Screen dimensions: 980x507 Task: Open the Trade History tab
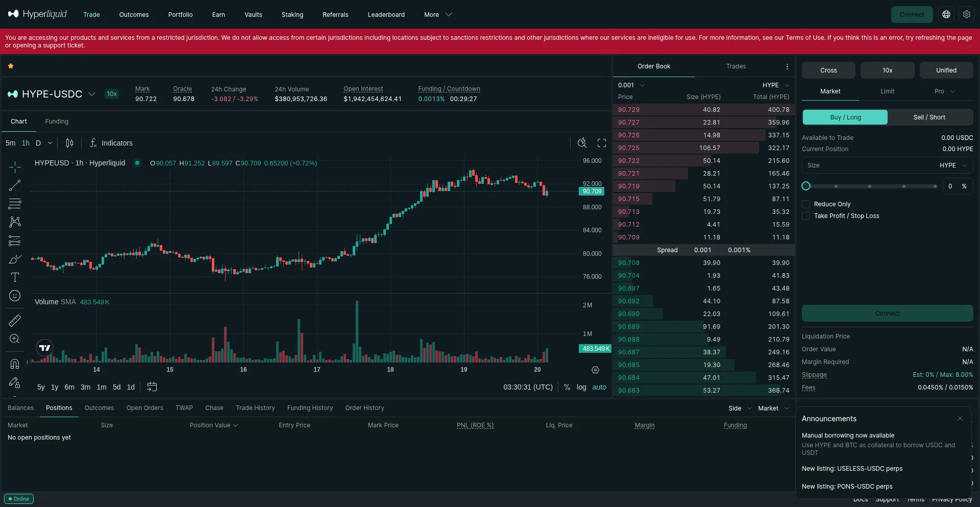pyautogui.click(x=255, y=408)
